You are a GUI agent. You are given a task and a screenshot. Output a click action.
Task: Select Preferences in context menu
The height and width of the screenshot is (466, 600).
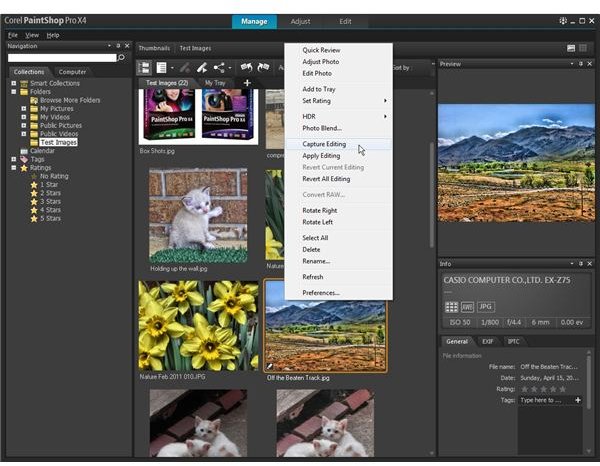point(339,293)
